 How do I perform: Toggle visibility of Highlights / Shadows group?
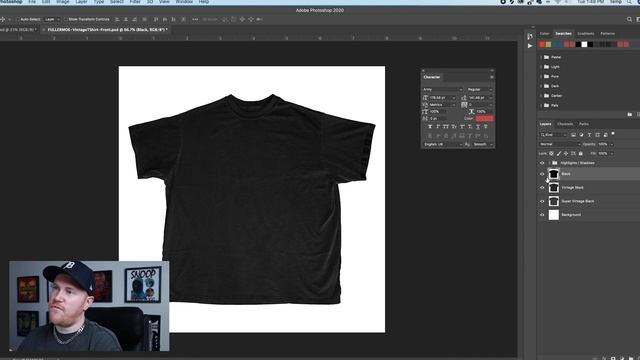[x=542, y=163]
